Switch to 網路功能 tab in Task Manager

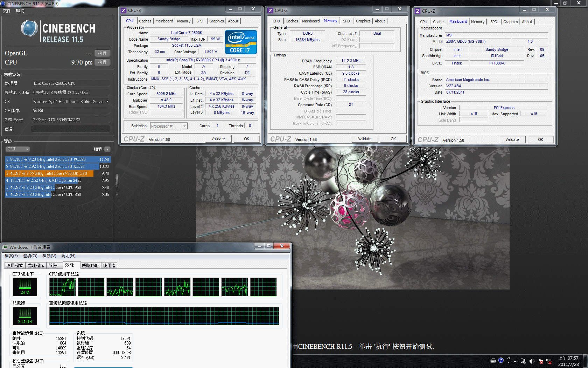pyautogui.click(x=90, y=266)
